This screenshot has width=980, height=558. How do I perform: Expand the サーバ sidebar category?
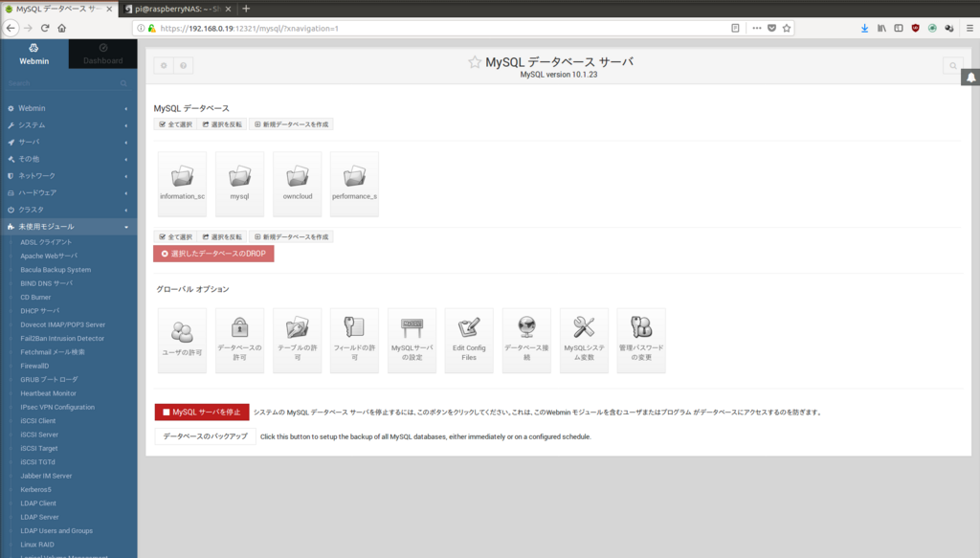68,142
